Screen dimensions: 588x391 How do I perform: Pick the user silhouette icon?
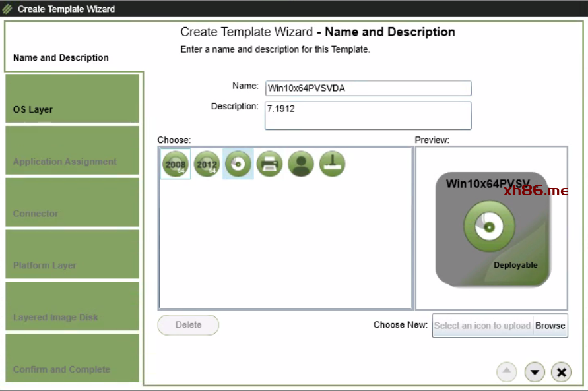click(301, 164)
